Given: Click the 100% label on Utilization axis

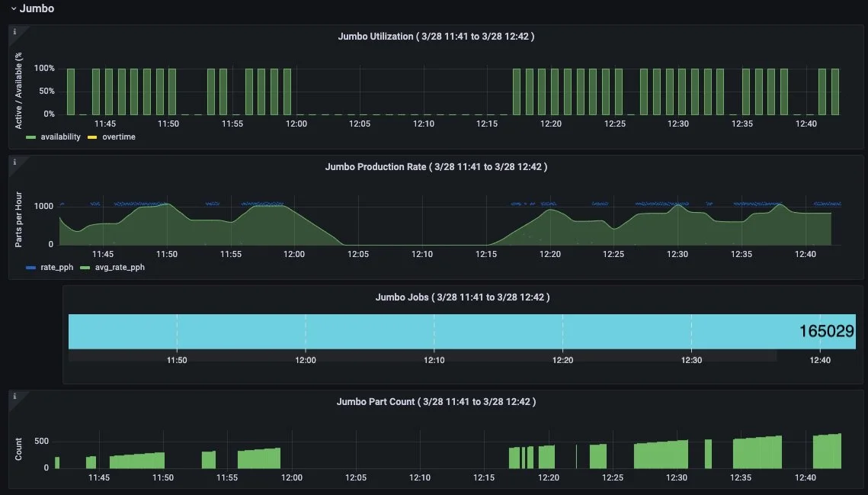Looking at the screenshot, I should (x=44, y=68).
